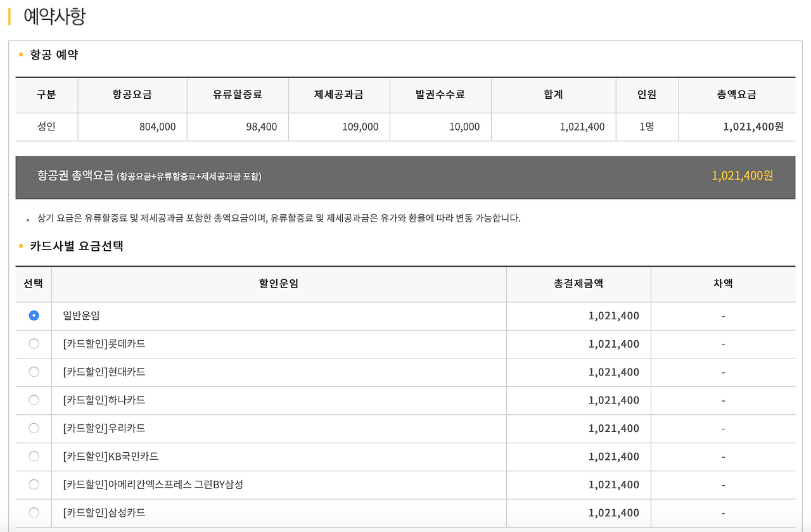Pick the 하나카드 discount radio button

coord(34,400)
